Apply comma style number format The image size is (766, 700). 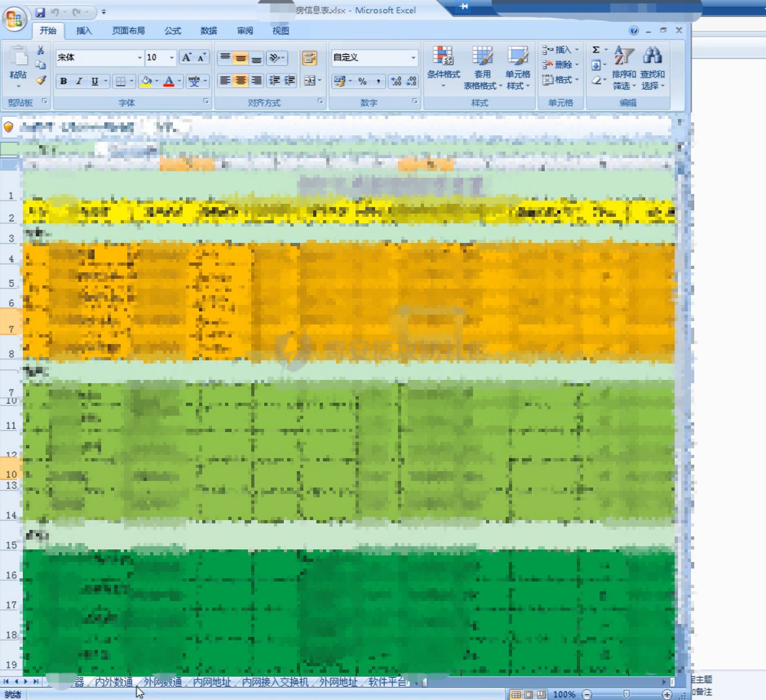click(378, 81)
